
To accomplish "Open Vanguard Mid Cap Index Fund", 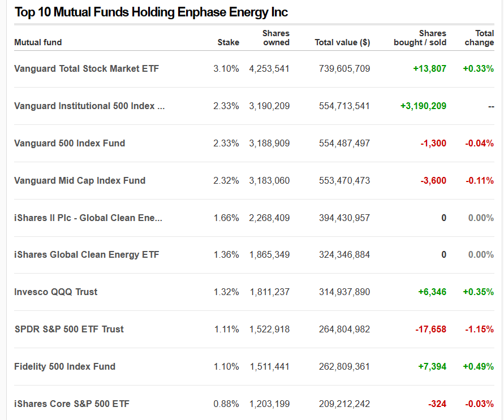I will coord(80,180).
